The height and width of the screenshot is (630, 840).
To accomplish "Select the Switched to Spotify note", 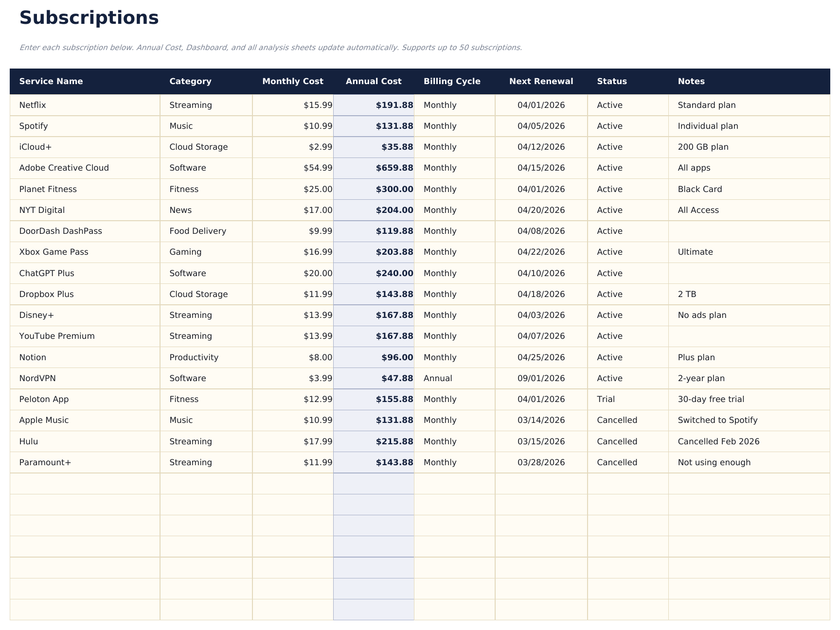I will (x=719, y=420).
